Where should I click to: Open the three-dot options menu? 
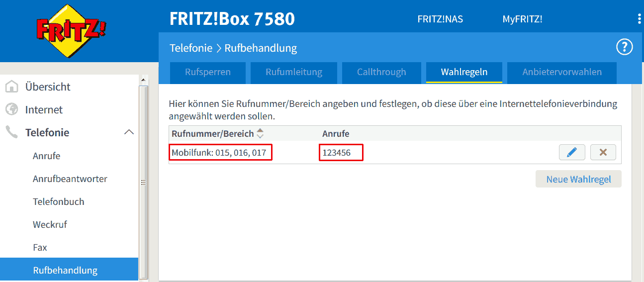point(639,19)
